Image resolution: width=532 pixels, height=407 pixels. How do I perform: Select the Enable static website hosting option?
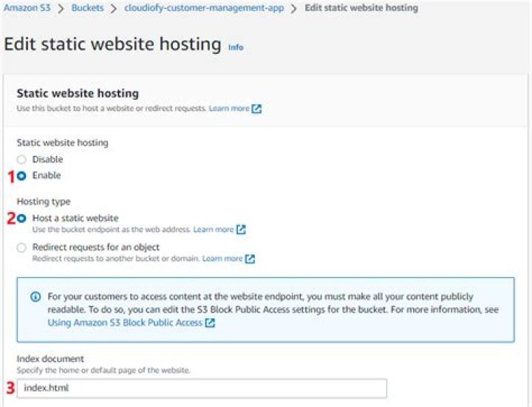[21, 176]
